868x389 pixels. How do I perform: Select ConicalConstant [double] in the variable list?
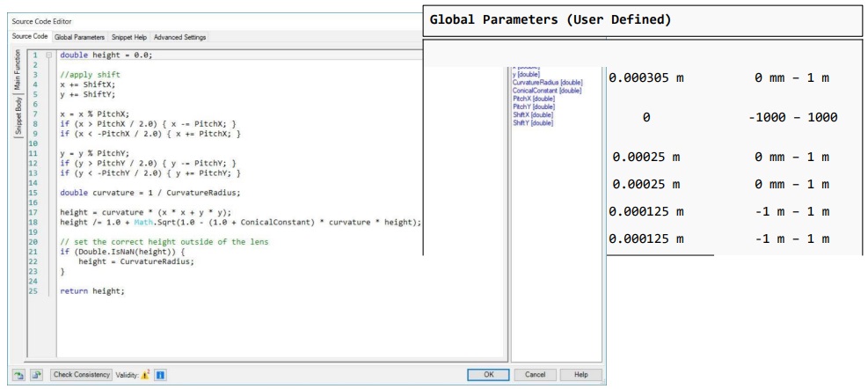[x=547, y=91]
